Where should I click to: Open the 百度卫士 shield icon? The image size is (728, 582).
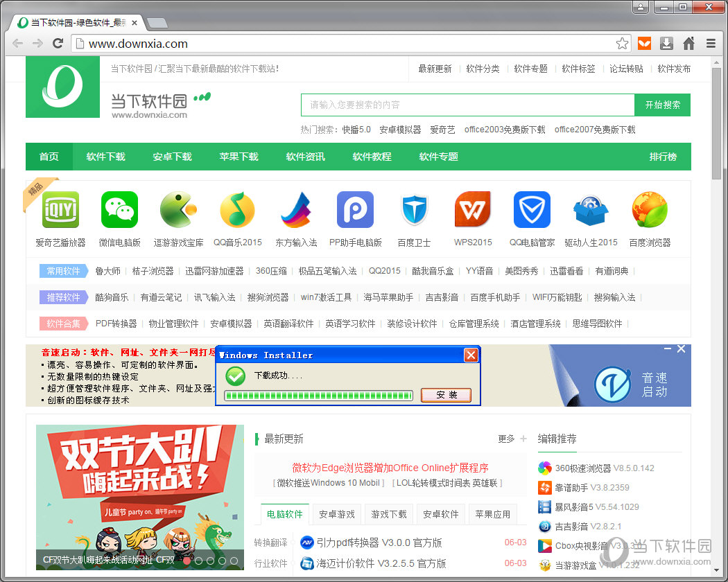tap(414, 210)
